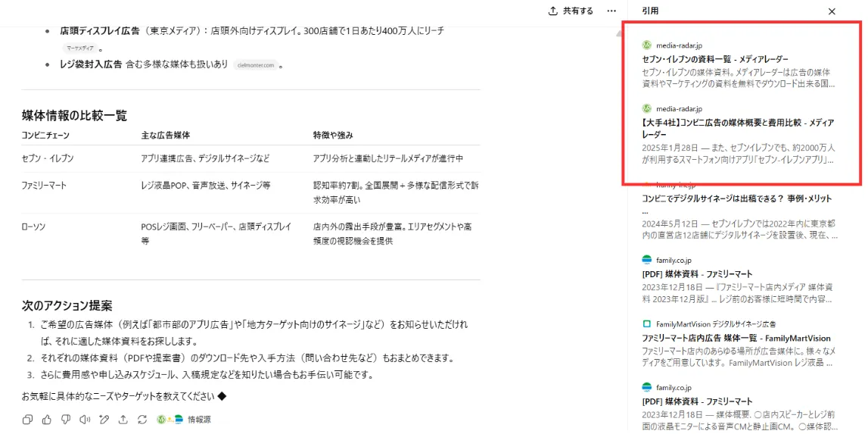Click the 共有する share button
Viewport: 868px width, 434px height.
click(570, 11)
